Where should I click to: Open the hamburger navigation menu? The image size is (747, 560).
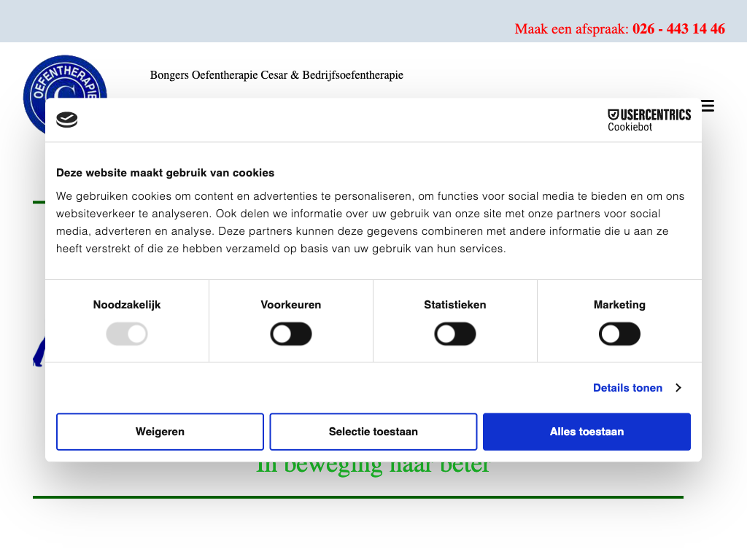(x=707, y=106)
